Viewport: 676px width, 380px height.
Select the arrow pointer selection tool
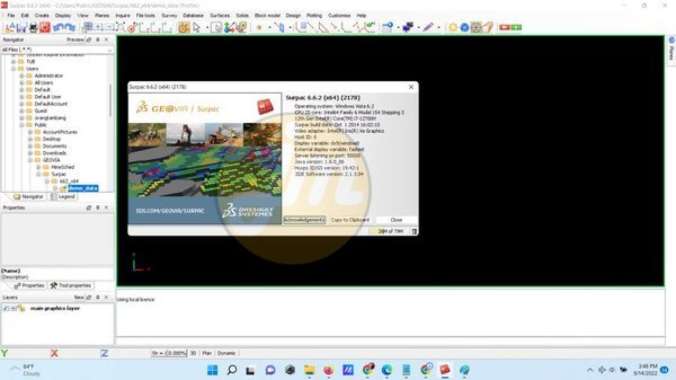tap(197, 28)
